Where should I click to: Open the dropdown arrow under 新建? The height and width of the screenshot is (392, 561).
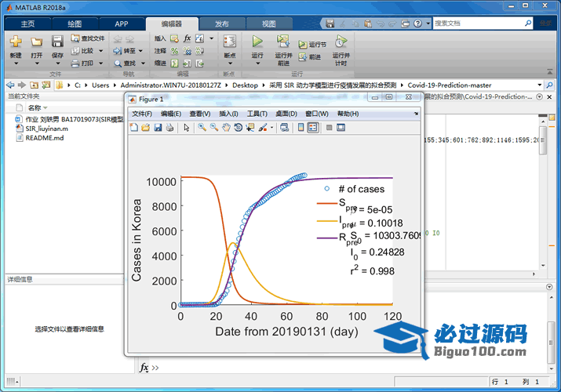(x=16, y=64)
